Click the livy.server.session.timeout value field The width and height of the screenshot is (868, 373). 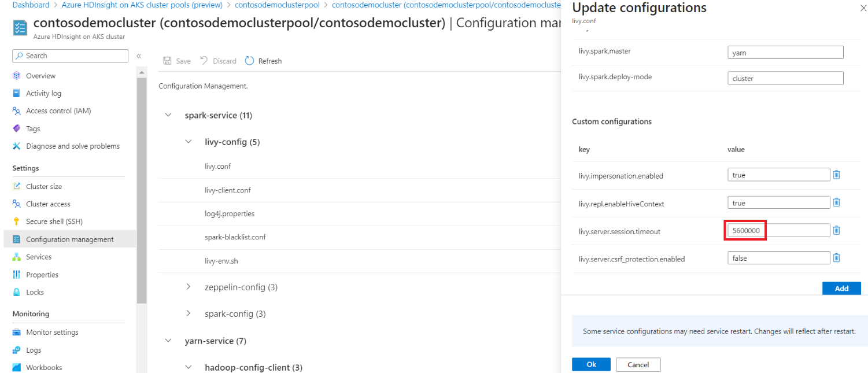point(778,231)
